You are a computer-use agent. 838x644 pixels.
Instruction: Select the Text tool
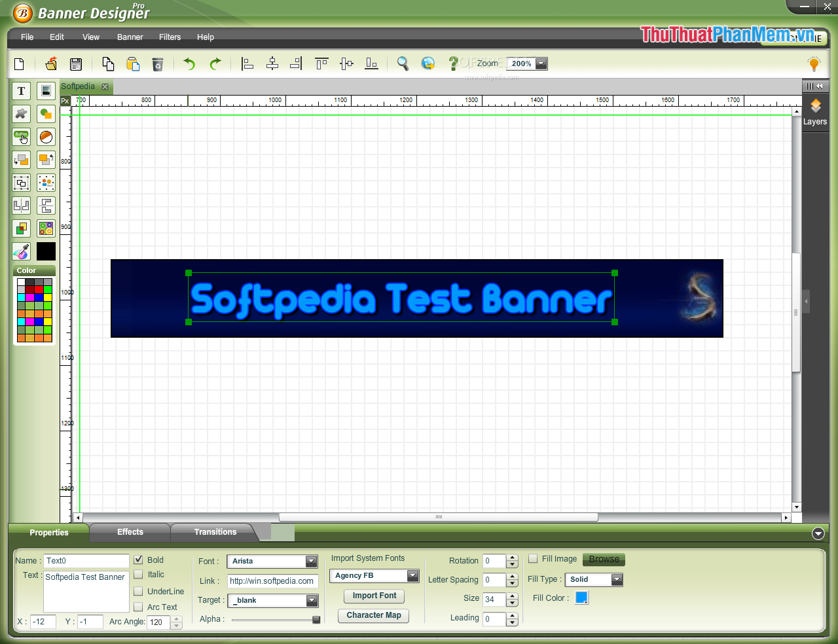pos(20,90)
